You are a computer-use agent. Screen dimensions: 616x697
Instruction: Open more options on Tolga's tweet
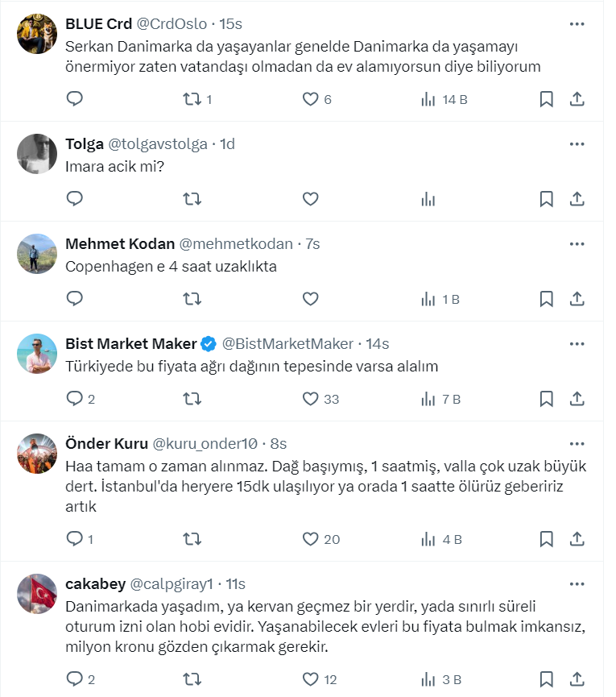coord(577,144)
